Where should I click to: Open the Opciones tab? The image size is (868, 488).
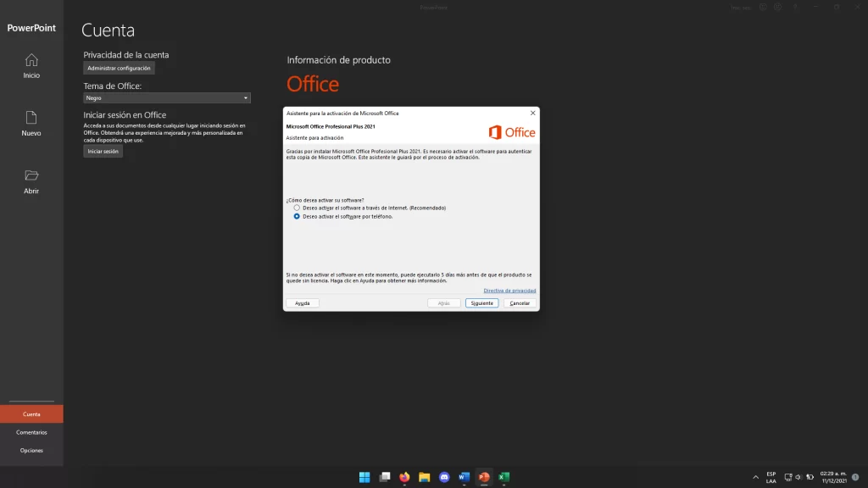coord(31,450)
